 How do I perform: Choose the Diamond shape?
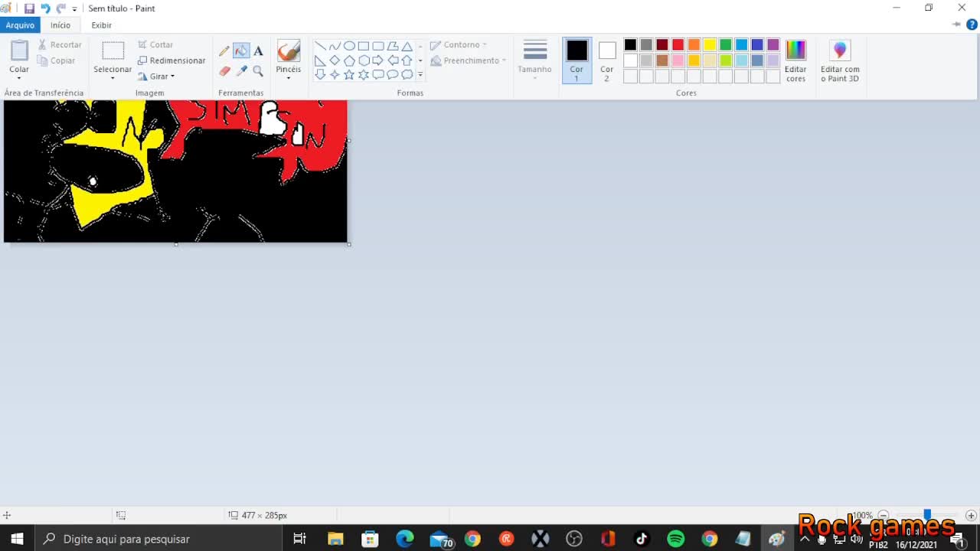pyautogui.click(x=335, y=60)
